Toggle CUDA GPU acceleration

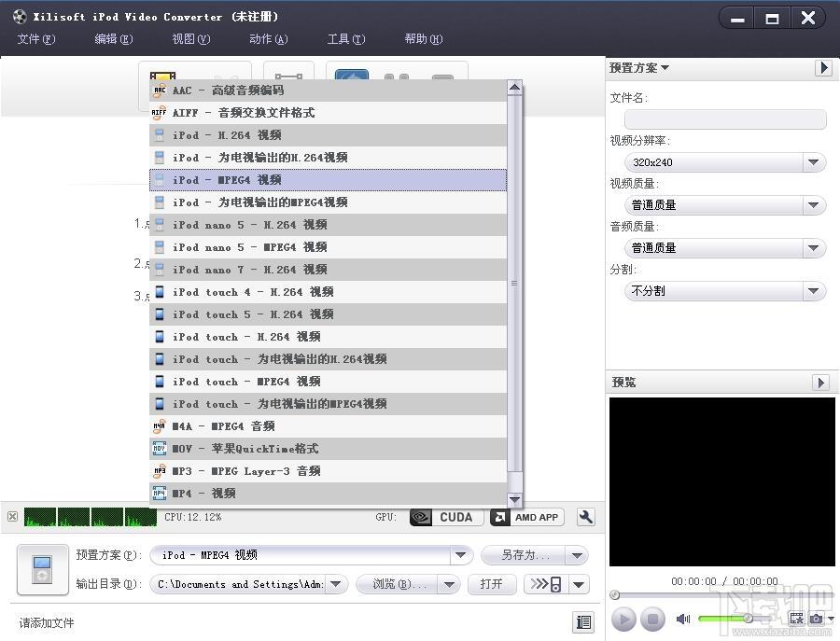click(446, 517)
